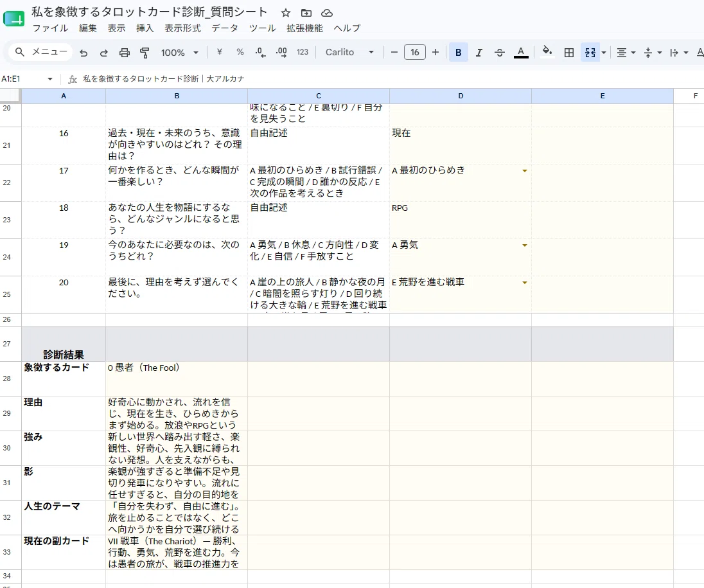
Task: Decrease decimal places
Action: click(x=260, y=52)
